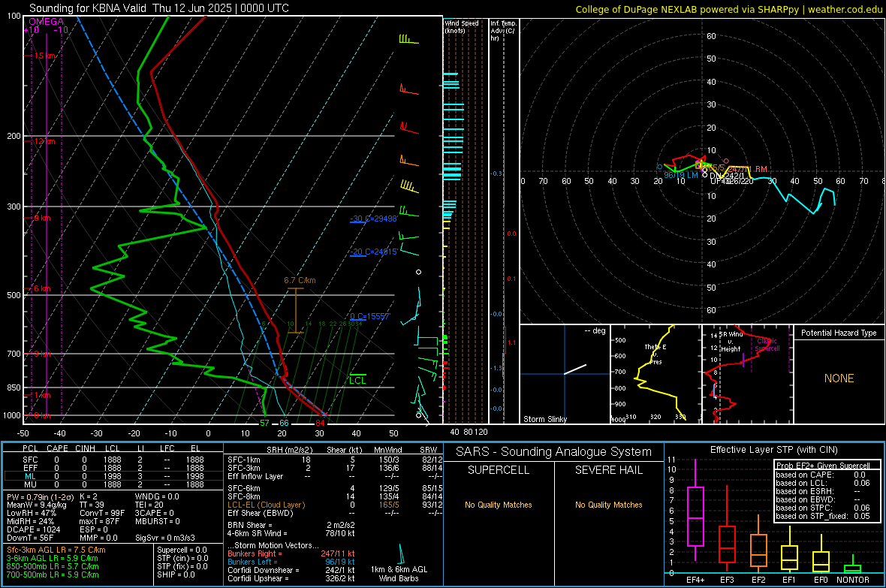Viewport: 886px width, 588px height.
Task: Select the highlighted ML parcel row
Action: (x=113, y=476)
